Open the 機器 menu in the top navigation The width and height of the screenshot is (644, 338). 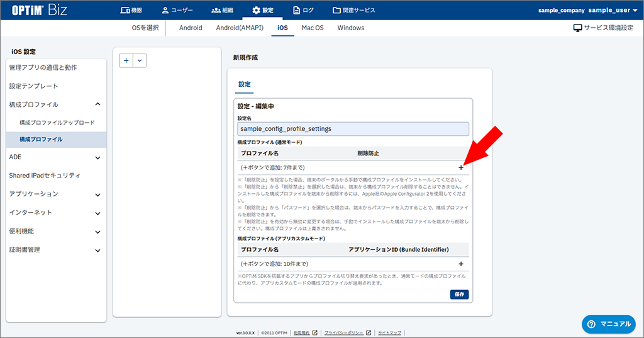pyautogui.click(x=131, y=10)
